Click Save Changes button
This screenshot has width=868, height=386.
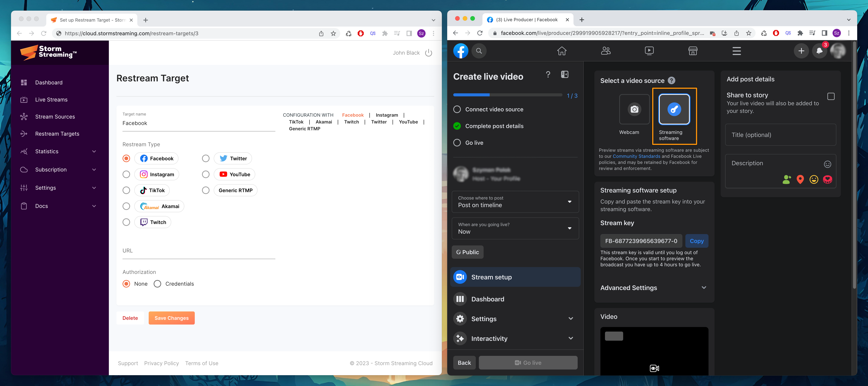(171, 318)
